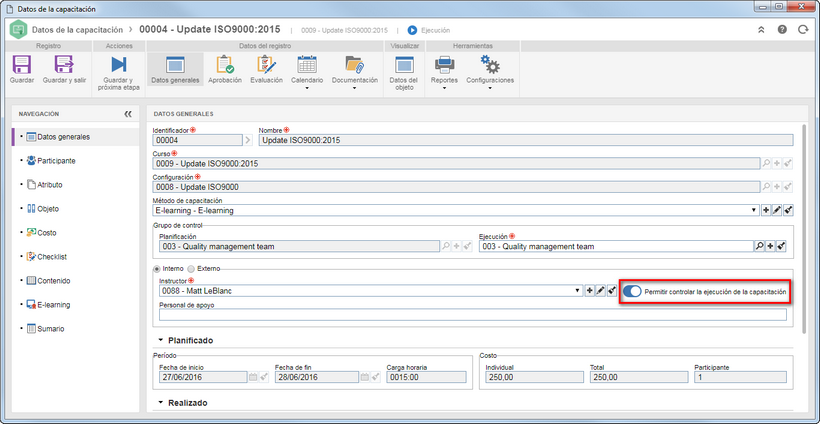The height and width of the screenshot is (424, 820).
Task: Toggle Permitir controlar la ejecución switch
Action: [632, 292]
